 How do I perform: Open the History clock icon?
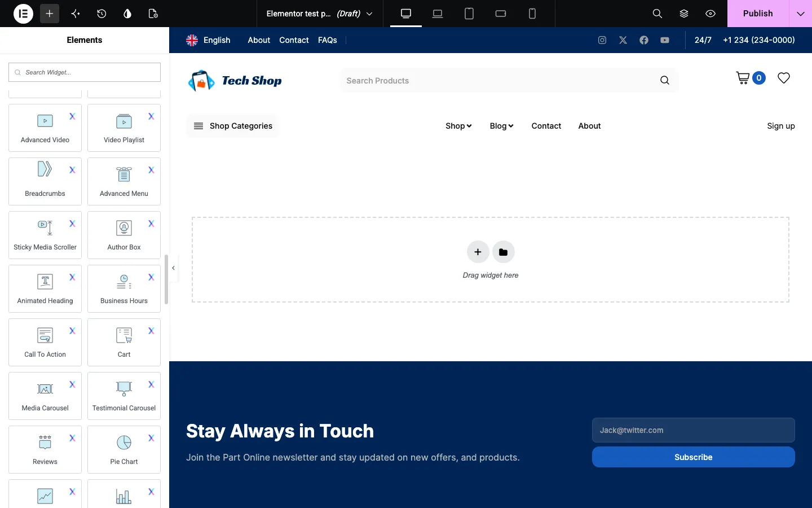[101, 14]
